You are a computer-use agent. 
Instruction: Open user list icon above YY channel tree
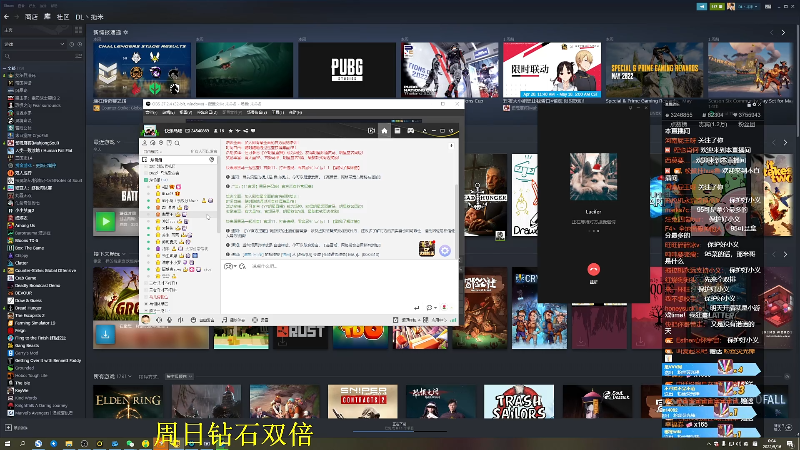click(x=144, y=143)
